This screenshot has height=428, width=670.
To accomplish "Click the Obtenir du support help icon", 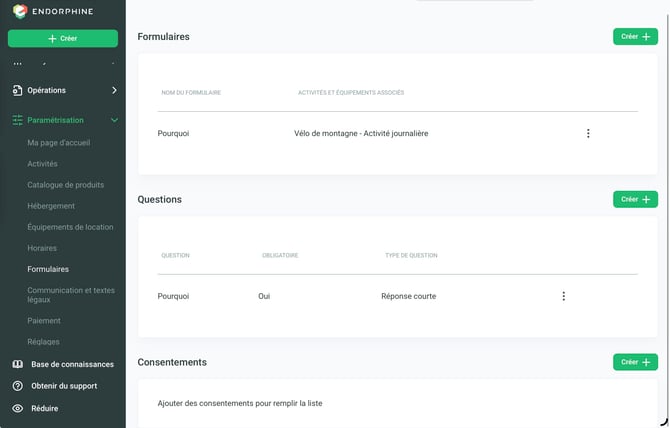I will 18,386.
